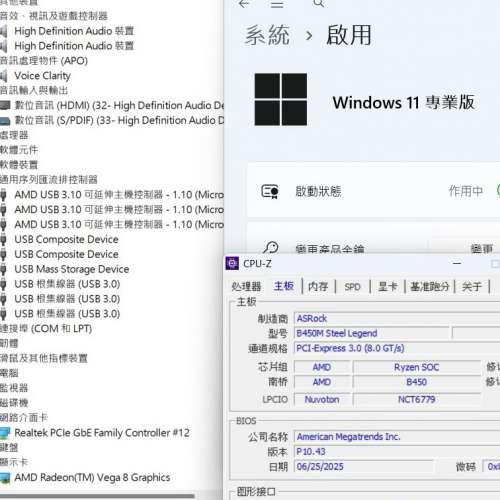Open the 关于 tab in CPU-Z
This screenshot has height=500, width=500.
(x=472, y=286)
